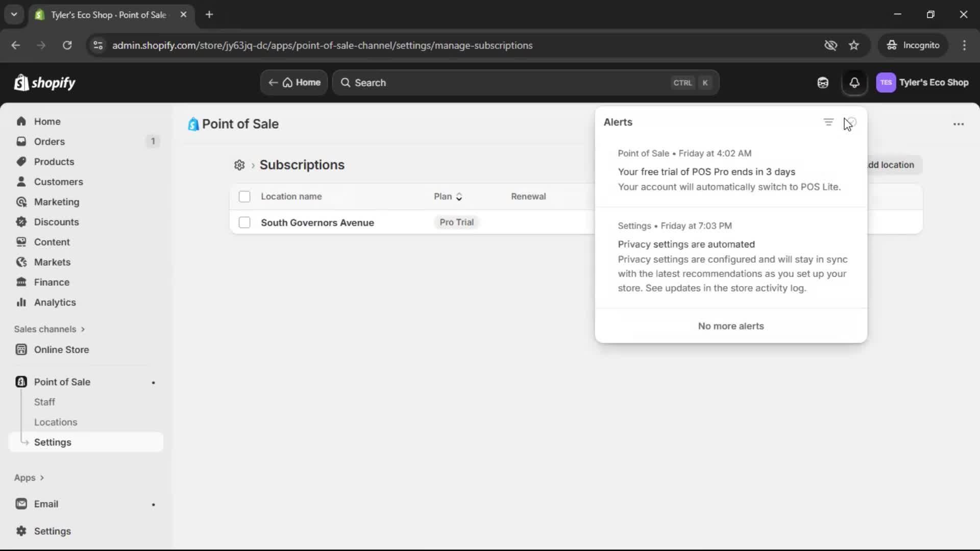Click the settings gear breadcrumb icon
The image size is (980, 551).
click(238, 165)
